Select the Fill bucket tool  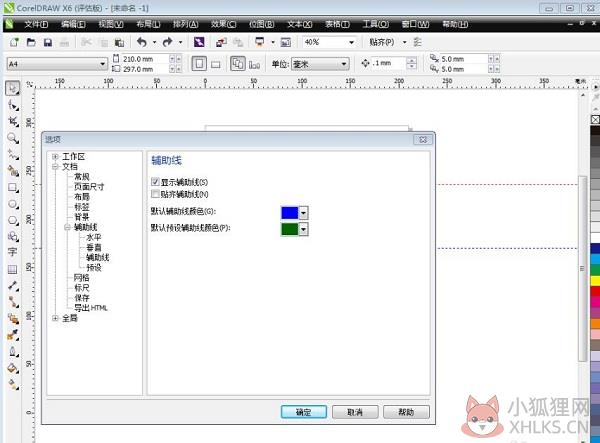pyautogui.click(x=13, y=368)
